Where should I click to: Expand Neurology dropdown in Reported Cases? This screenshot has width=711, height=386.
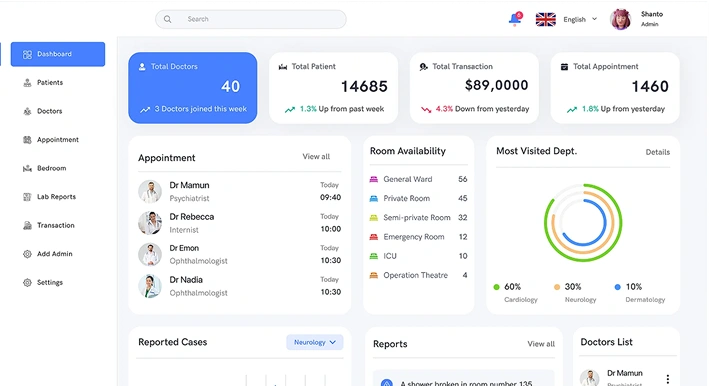click(315, 342)
